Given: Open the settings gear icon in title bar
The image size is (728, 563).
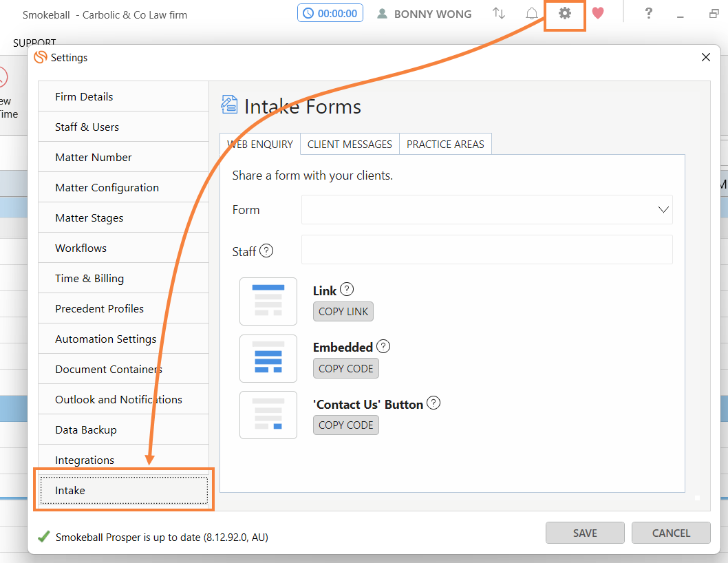Looking at the screenshot, I should pos(564,14).
